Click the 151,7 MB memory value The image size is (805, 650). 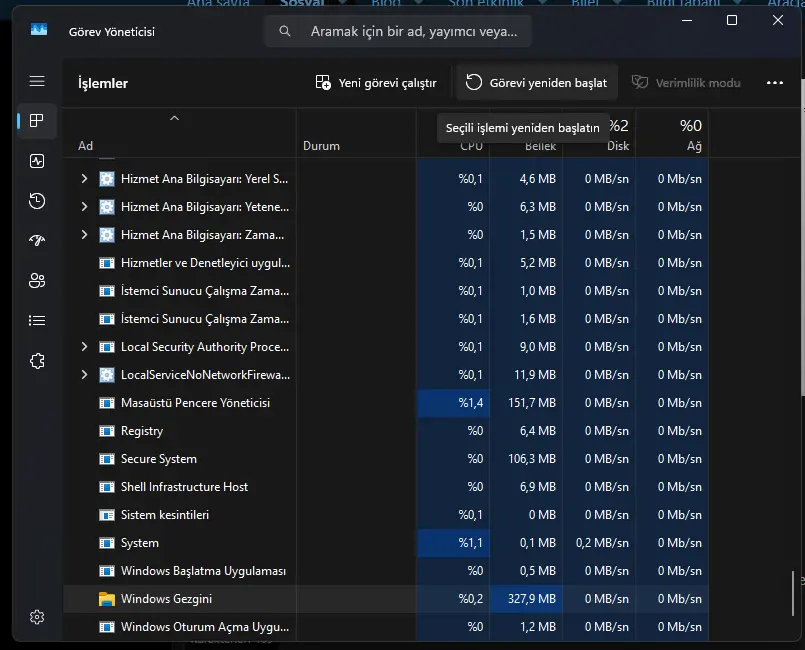pyautogui.click(x=531, y=403)
